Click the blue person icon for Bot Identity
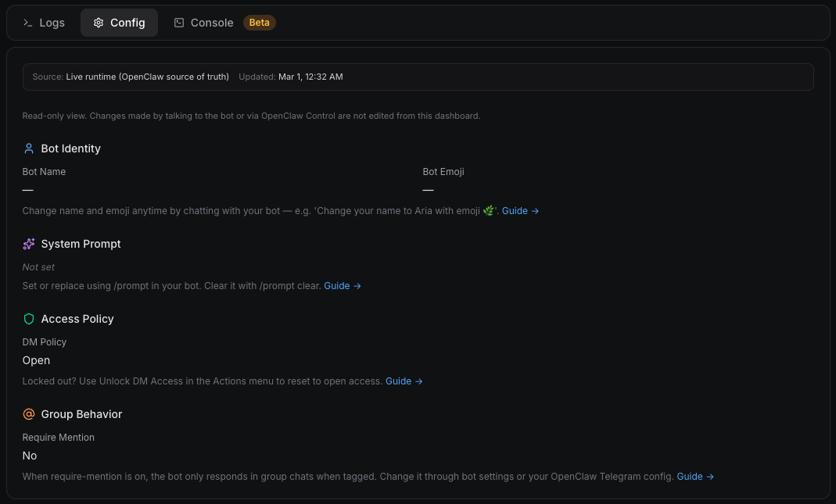This screenshot has width=836, height=504. [29, 148]
